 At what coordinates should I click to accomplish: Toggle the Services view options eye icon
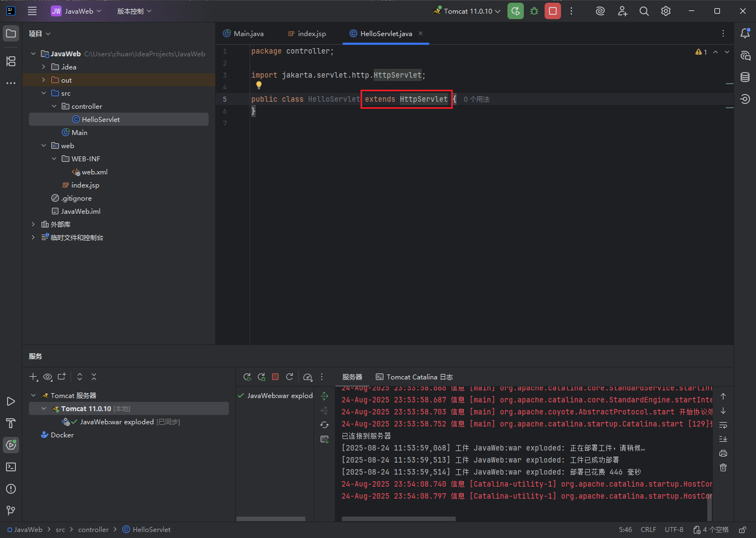pos(48,377)
